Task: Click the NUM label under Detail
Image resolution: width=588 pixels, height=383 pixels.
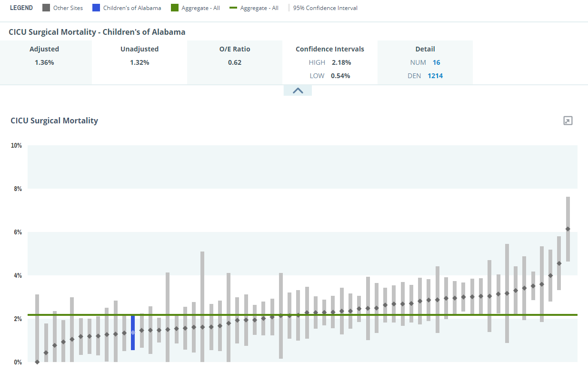Action: (x=418, y=62)
